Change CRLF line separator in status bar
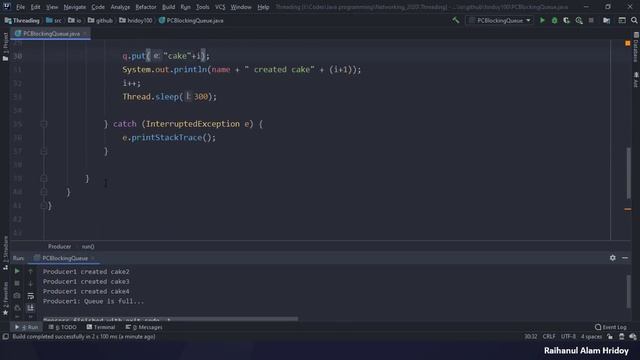 549,337
